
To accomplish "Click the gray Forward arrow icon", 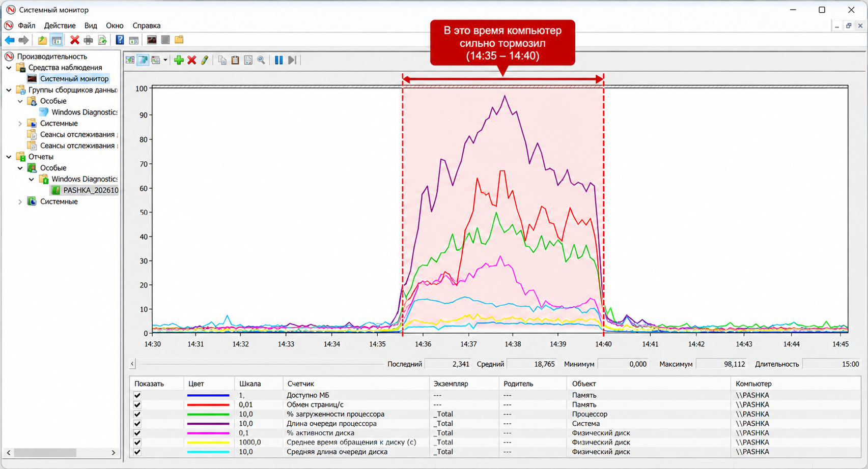I will [x=23, y=40].
